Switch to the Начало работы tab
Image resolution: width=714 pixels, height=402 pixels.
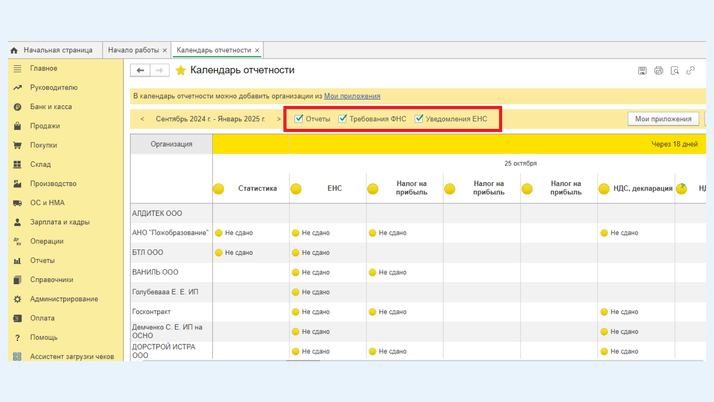click(x=133, y=50)
